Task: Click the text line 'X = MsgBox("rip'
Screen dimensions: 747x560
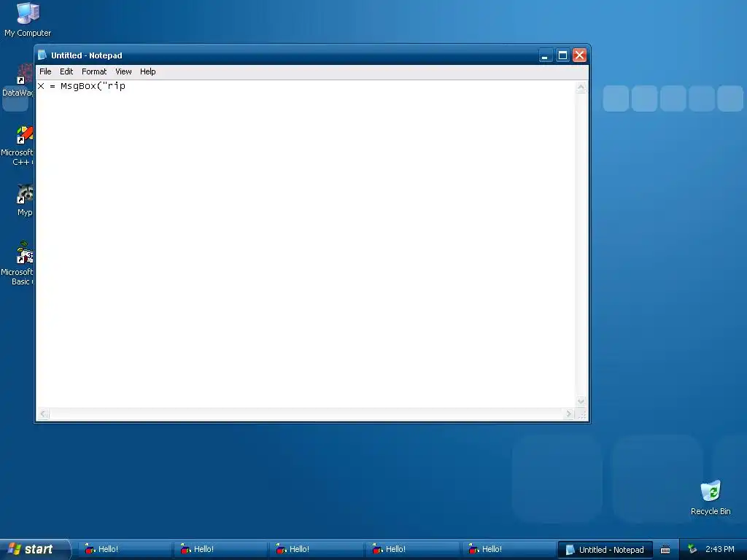Action: coord(82,86)
